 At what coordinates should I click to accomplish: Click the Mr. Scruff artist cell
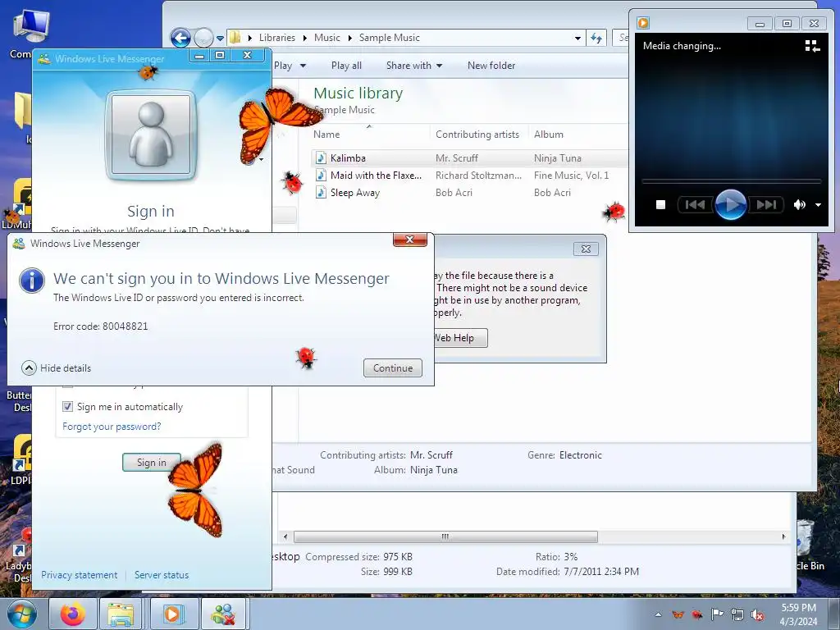tap(456, 158)
